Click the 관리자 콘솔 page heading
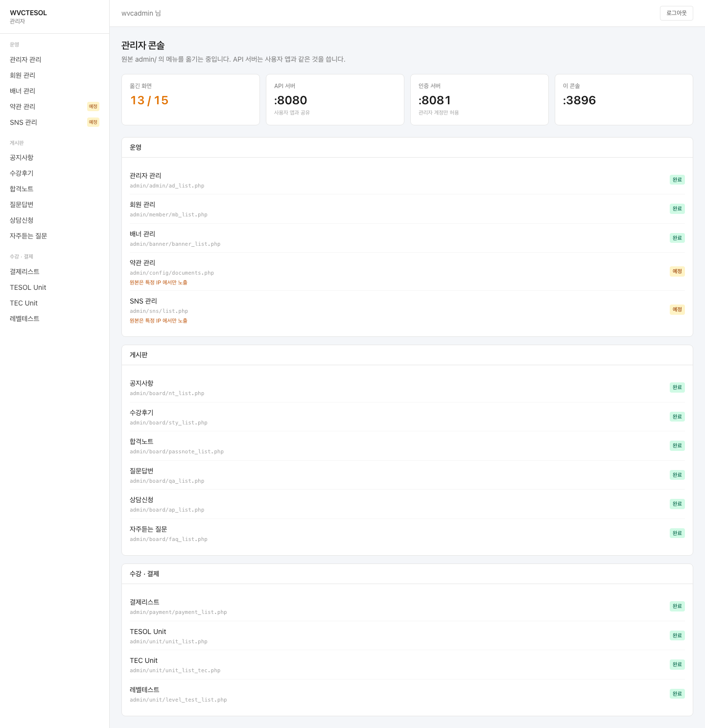Viewport: 705px width, 728px height. [x=143, y=46]
